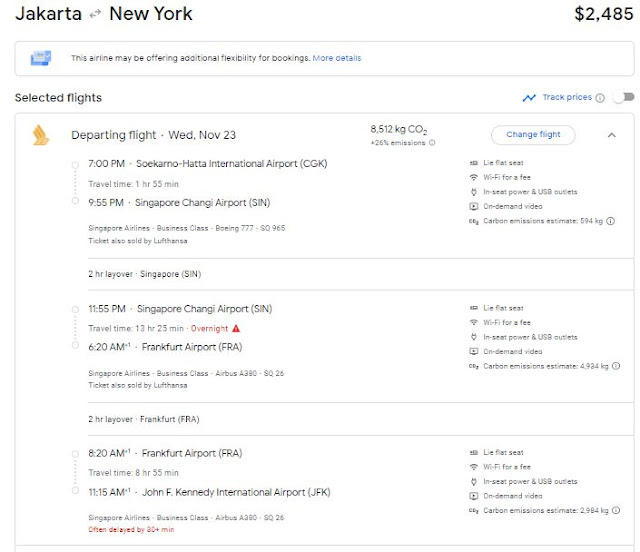Click the red Overnight warning icon

tap(236, 328)
